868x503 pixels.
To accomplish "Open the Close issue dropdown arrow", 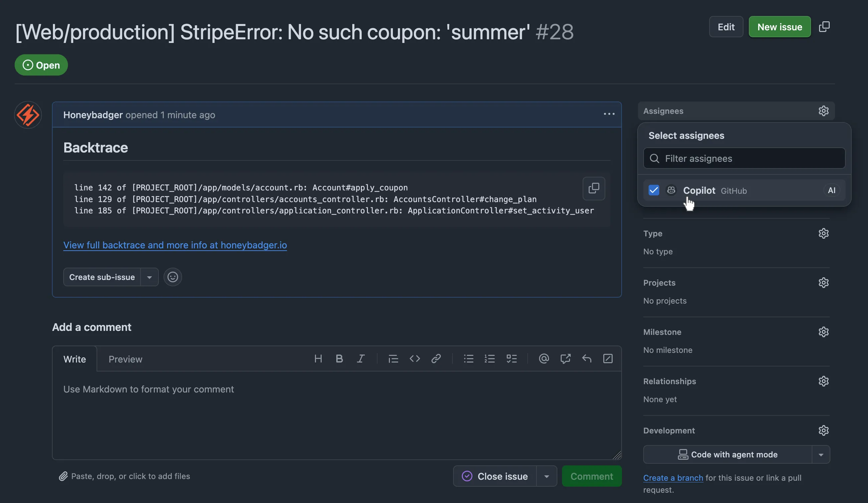I will (547, 476).
